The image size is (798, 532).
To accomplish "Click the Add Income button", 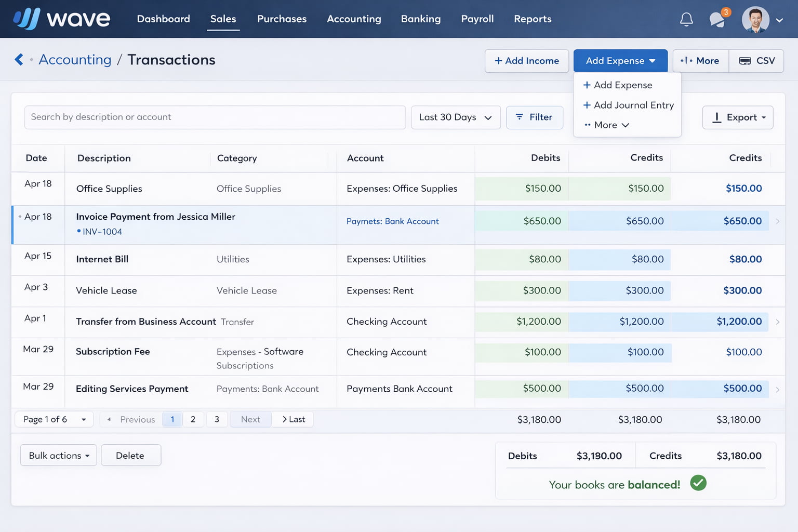I will click(x=526, y=61).
